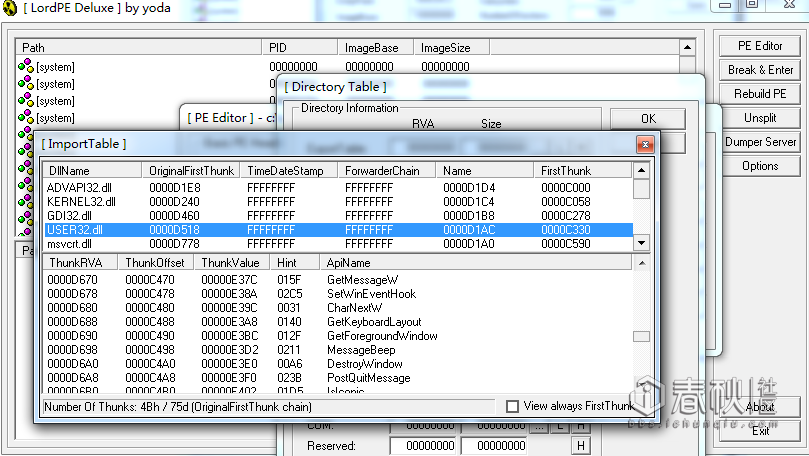Select the GetForegroundWindow API entry

(x=338, y=336)
